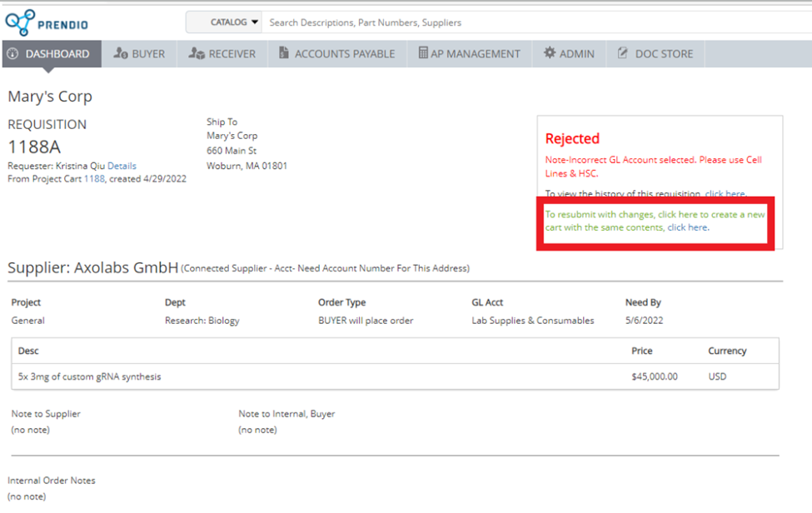Screen dimensions: 812x513
Task: Click the Admin gear icon
Action: point(549,54)
